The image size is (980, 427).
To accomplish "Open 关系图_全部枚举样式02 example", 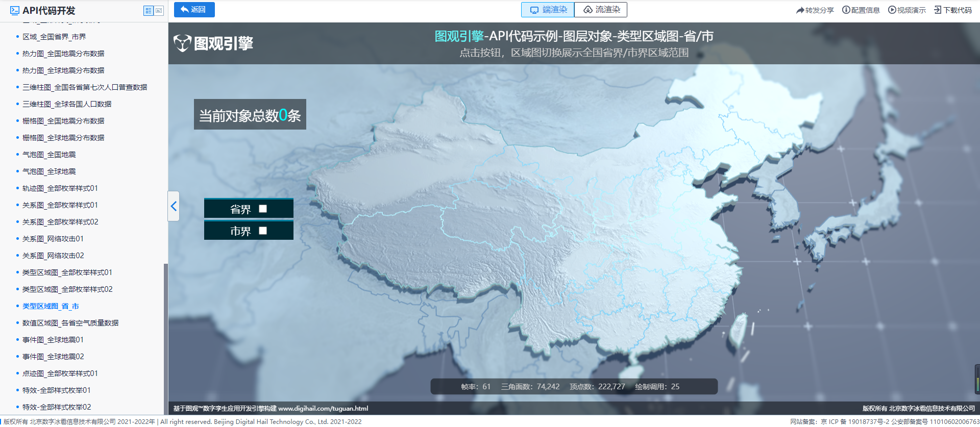I will [60, 222].
